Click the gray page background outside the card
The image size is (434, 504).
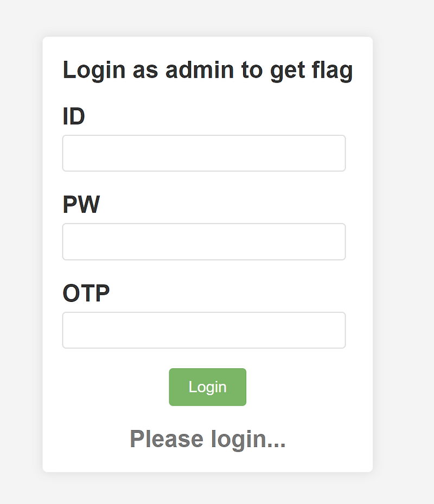[22, 252]
